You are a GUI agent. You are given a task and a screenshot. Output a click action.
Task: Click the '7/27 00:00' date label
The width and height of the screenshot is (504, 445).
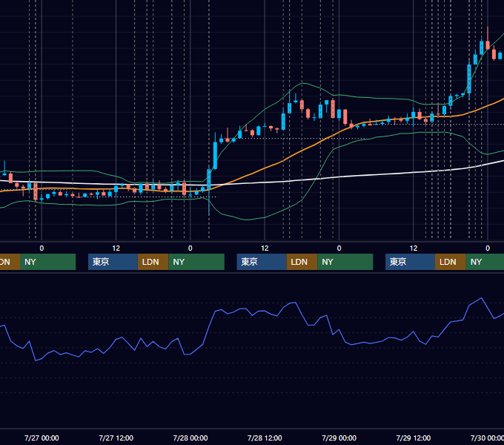tap(42, 438)
